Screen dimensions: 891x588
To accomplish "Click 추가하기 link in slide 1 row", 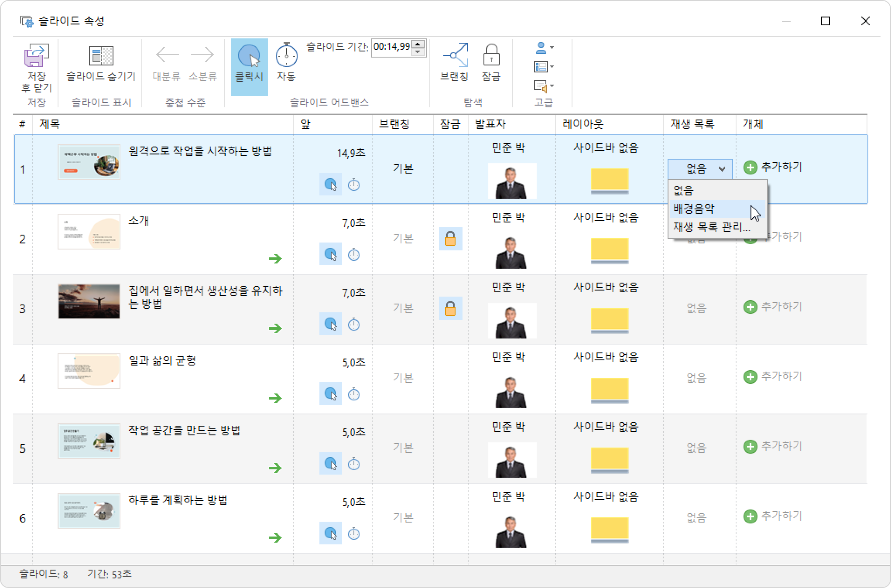I will point(781,167).
